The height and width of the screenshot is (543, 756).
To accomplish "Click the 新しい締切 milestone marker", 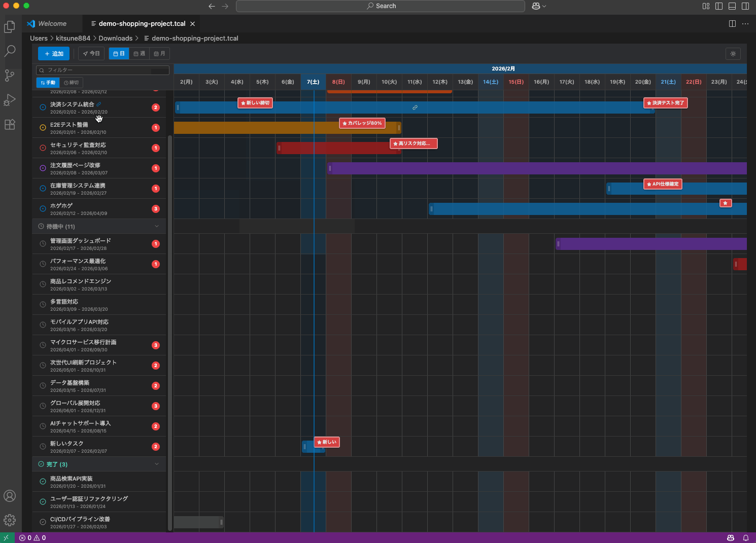I will click(255, 103).
